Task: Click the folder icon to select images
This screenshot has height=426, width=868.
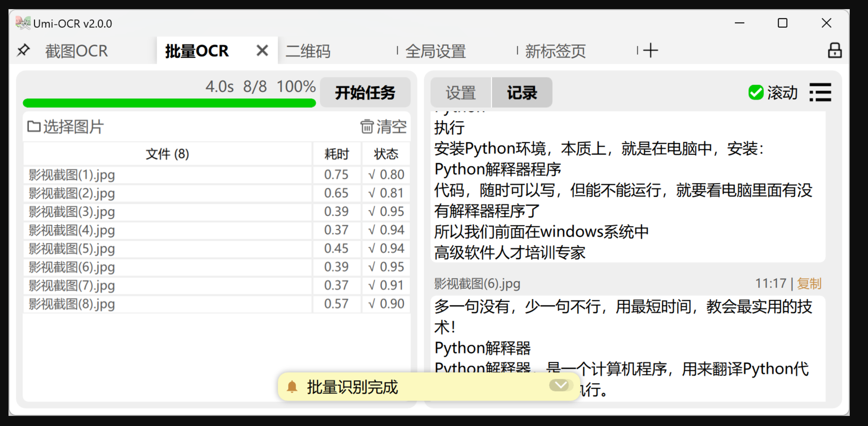Action: pyautogui.click(x=34, y=126)
